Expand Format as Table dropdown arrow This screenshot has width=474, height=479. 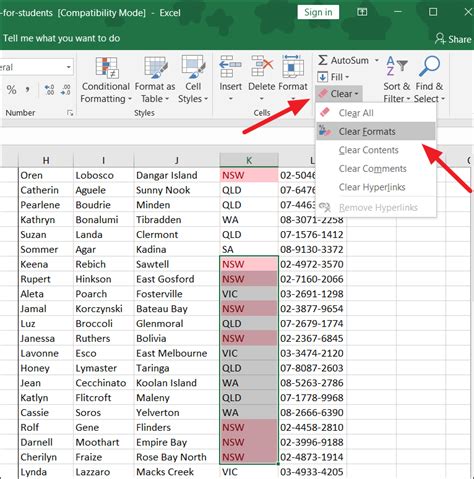167,99
